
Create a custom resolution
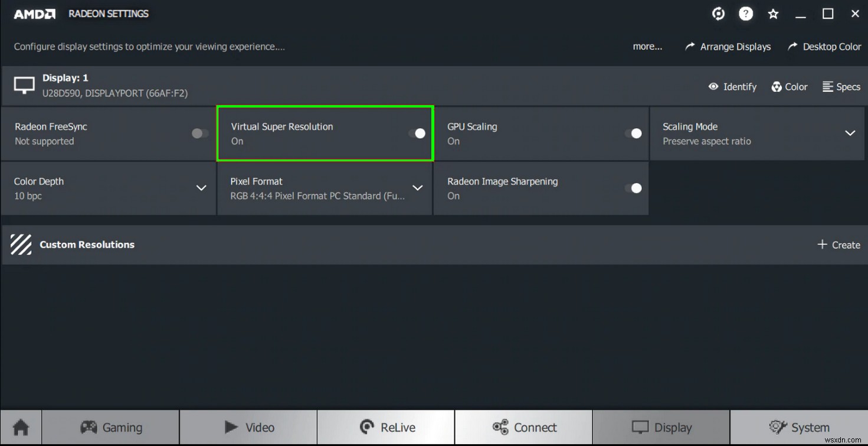tap(838, 245)
